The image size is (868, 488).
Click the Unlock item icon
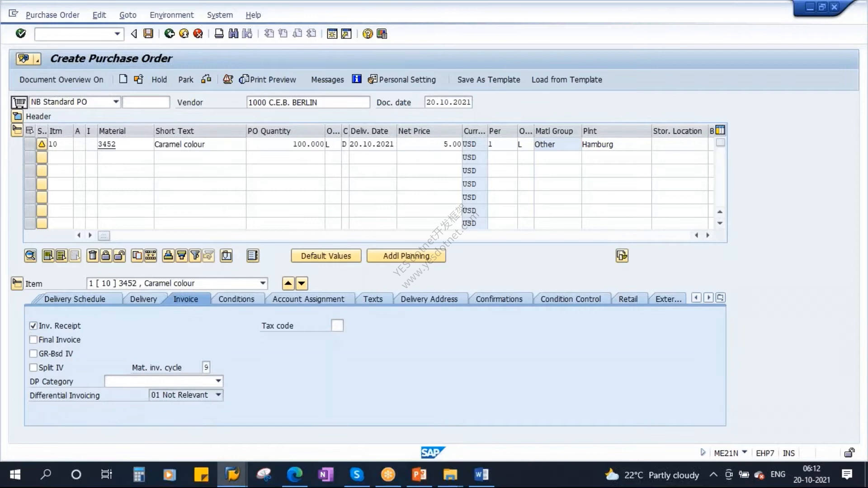point(119,256)
